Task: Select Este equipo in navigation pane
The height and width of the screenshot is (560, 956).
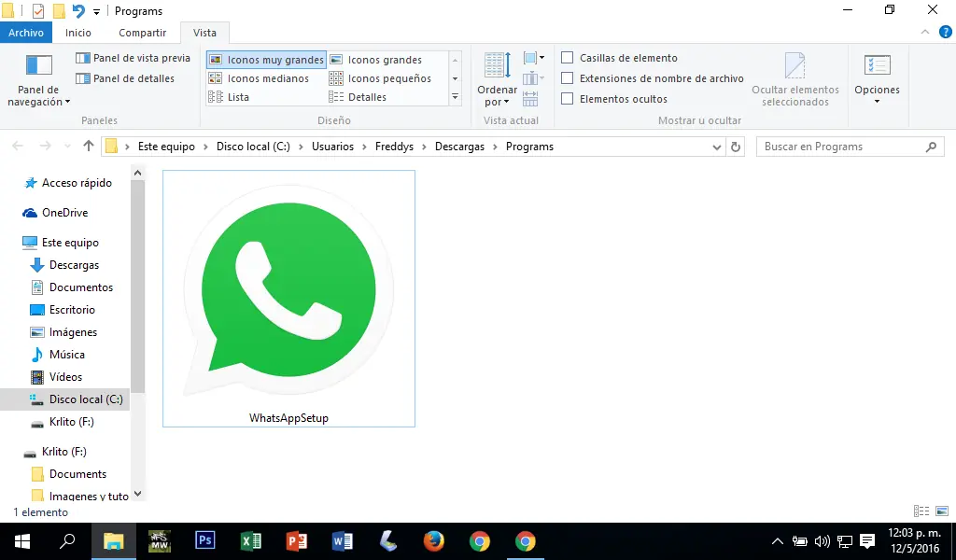Action: [x=61, y=243]
